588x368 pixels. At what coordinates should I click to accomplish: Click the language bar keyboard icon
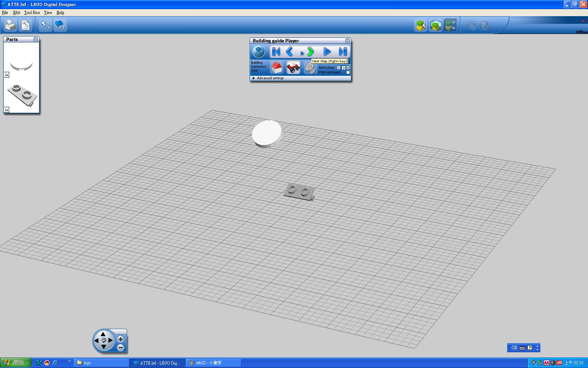522,348
